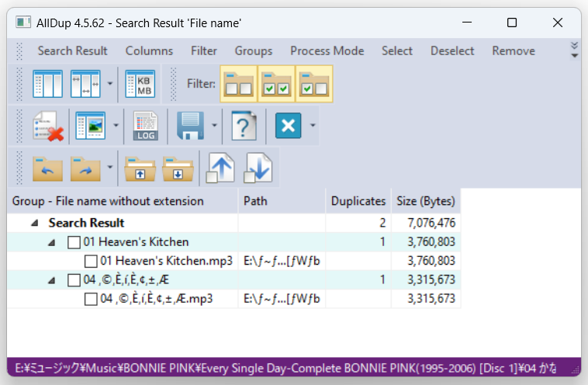Image resolution: width=588 pixels, height=385 pixels.
Task: Click the folder with down arrow icon
Action: tap(178, 169)
